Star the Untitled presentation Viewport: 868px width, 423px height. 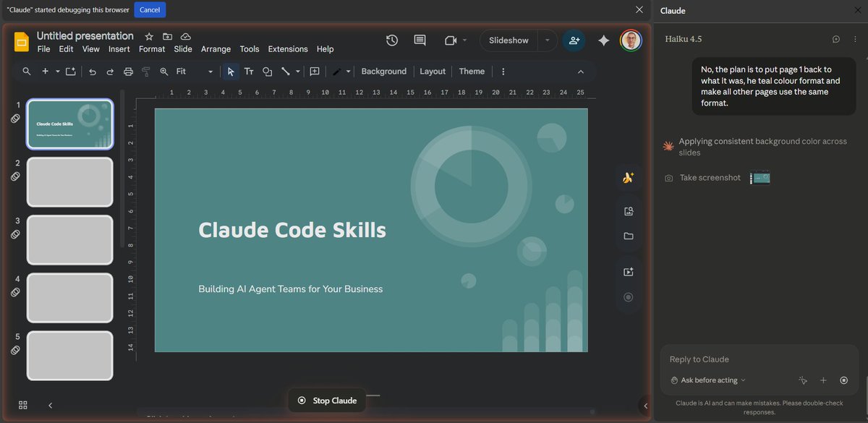[x=149, y=35]
